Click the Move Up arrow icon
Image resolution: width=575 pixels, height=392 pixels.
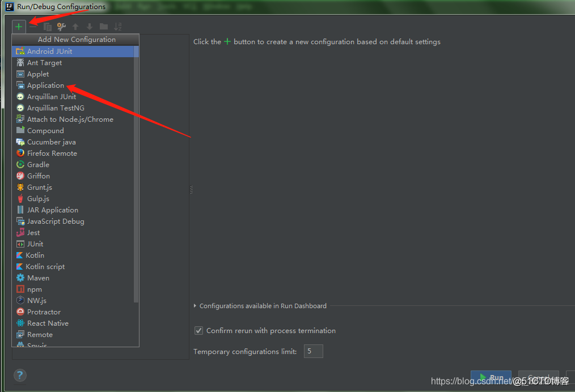tap(75, 27)
